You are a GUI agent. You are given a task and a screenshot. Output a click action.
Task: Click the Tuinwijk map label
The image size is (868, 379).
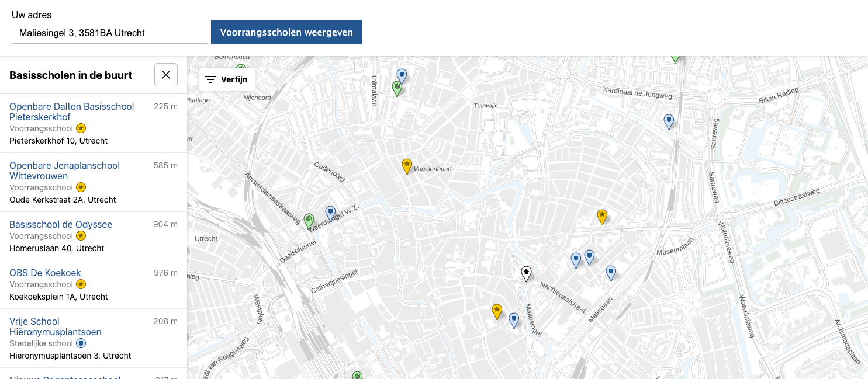pyautogui.click(x=485, y=106)
